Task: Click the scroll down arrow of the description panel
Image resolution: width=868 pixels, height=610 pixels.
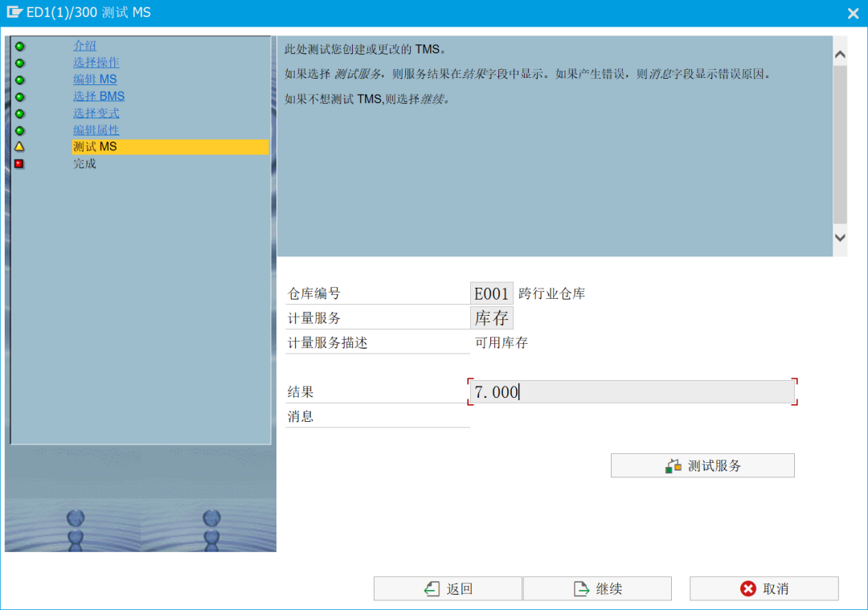Action: click(840, 237)
